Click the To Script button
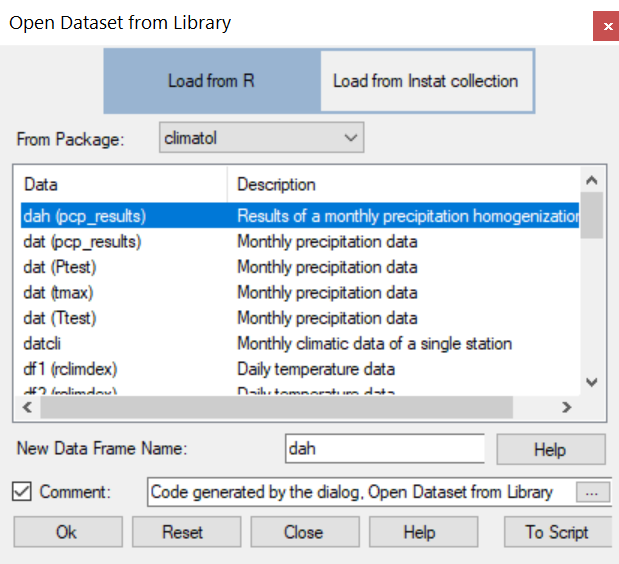Screen dimensions: 619x564 (557, 532)
